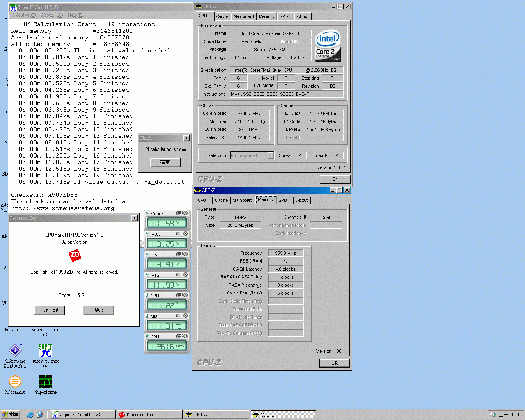Close the CPU temperature monitor widget
This screenshot has width=525, height=420.
pyautogui.click(x=185, y=295)
